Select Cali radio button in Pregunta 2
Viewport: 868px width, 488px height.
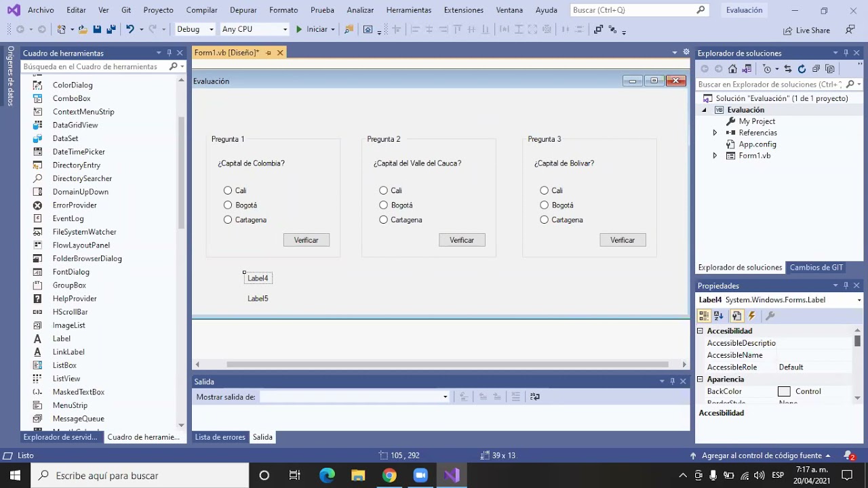(x=384, y=190)
